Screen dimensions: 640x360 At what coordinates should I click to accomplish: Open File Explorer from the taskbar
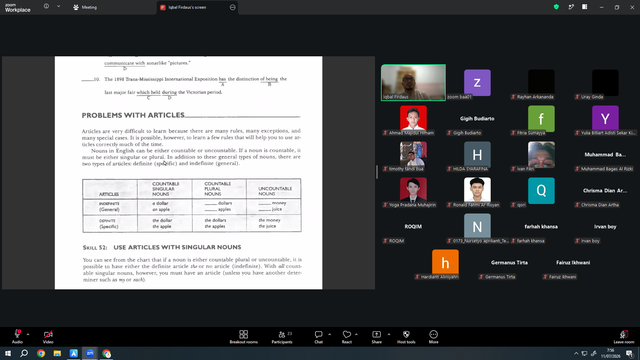[57, 353]
